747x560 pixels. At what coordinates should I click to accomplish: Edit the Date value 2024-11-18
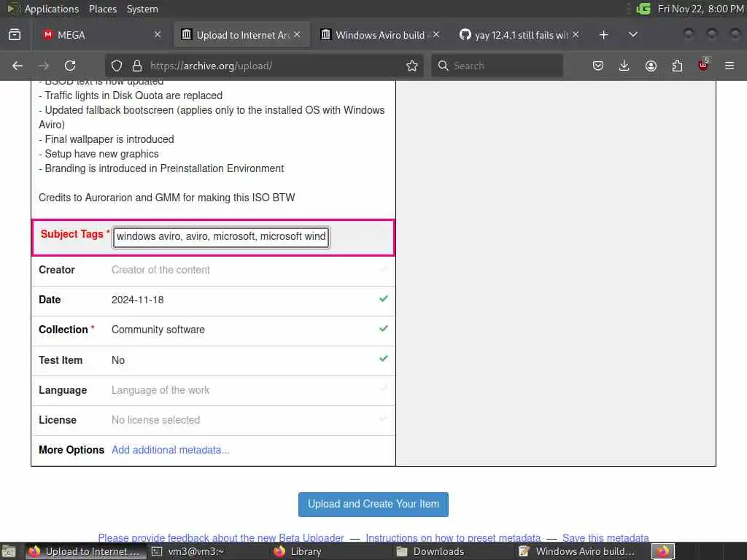coord(138,300)
